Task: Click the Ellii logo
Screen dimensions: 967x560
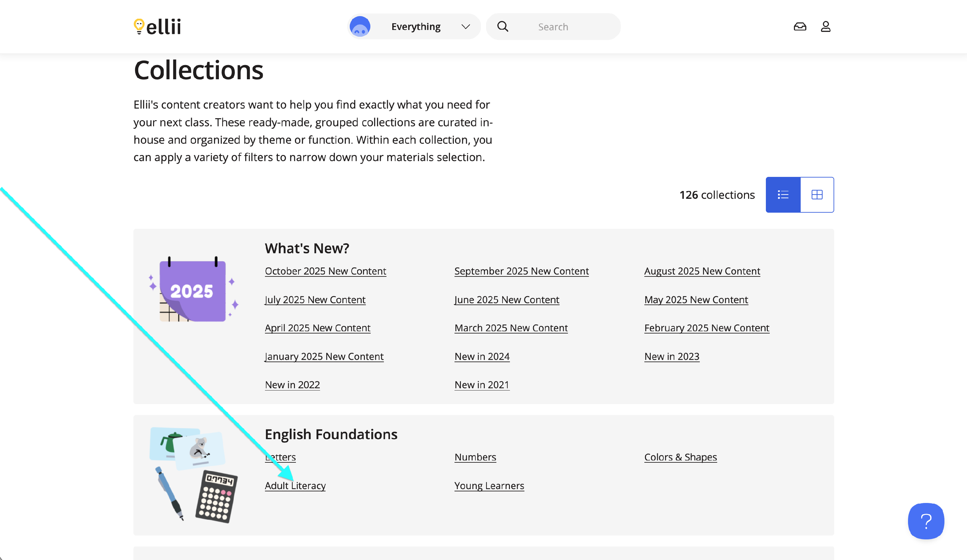Action: 157,27
